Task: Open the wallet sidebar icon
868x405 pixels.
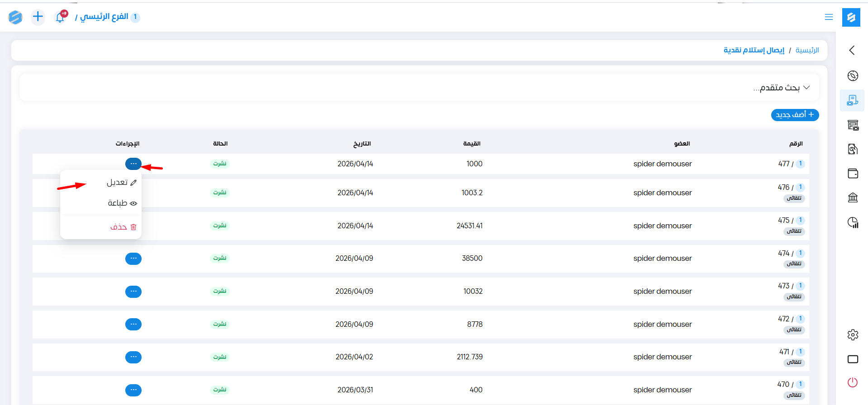Action: tap(853, 174)
